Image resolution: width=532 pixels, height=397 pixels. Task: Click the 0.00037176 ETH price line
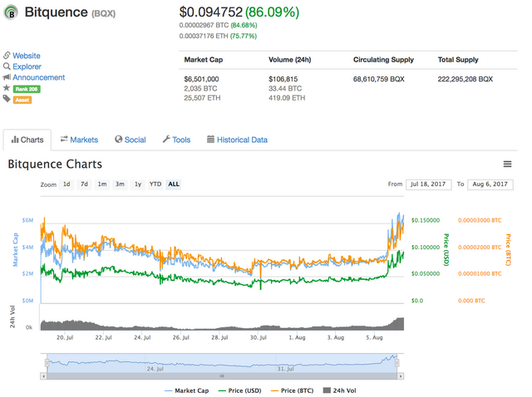[x=218, y=36]
